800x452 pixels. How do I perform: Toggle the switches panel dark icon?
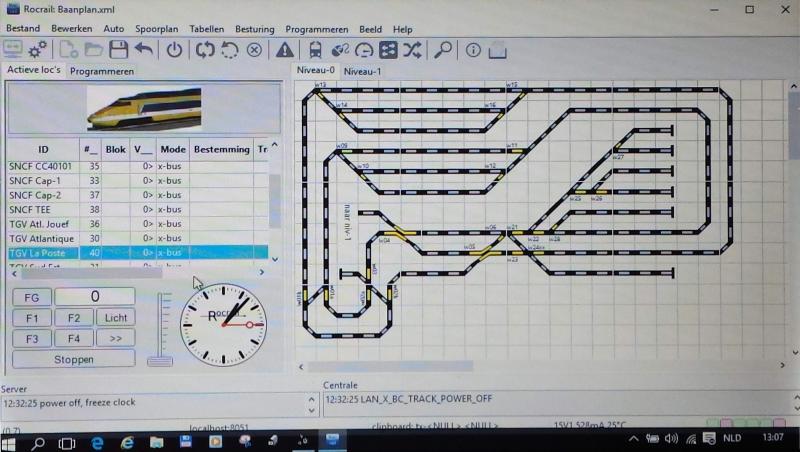tap(388, 50)
